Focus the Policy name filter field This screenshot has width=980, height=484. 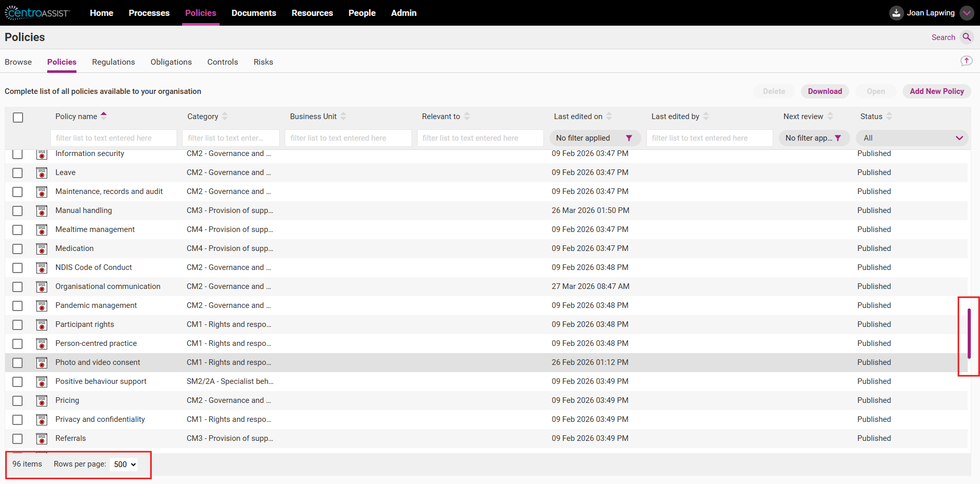tap(113, 138)
